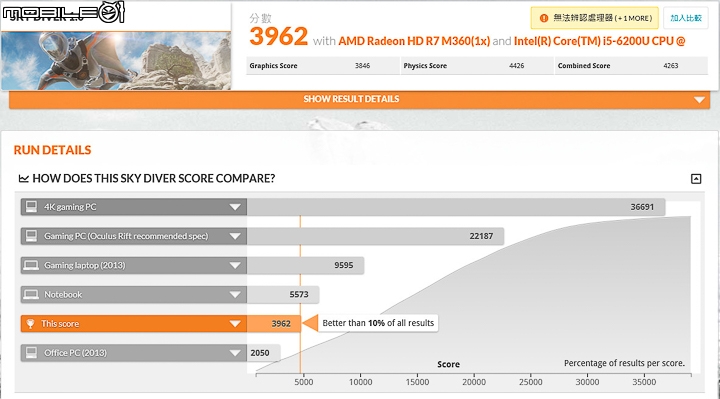This screenshot has height=399, width=720.
Task: Click desktop icon for Office PC (2013)
Action: 31,353
